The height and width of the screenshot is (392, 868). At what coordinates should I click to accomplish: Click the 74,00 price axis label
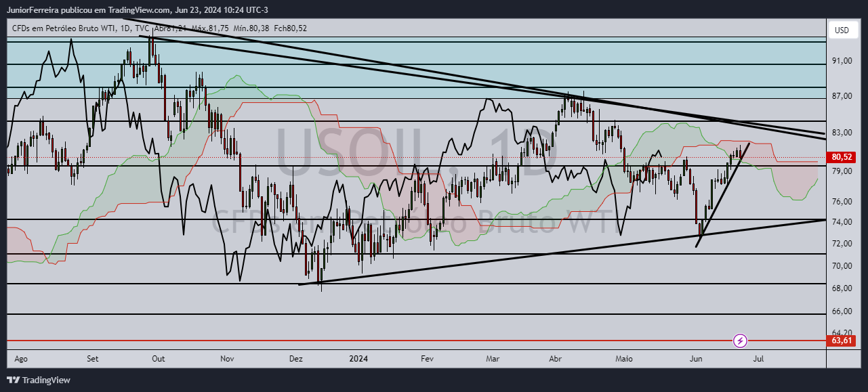(842, 222)
